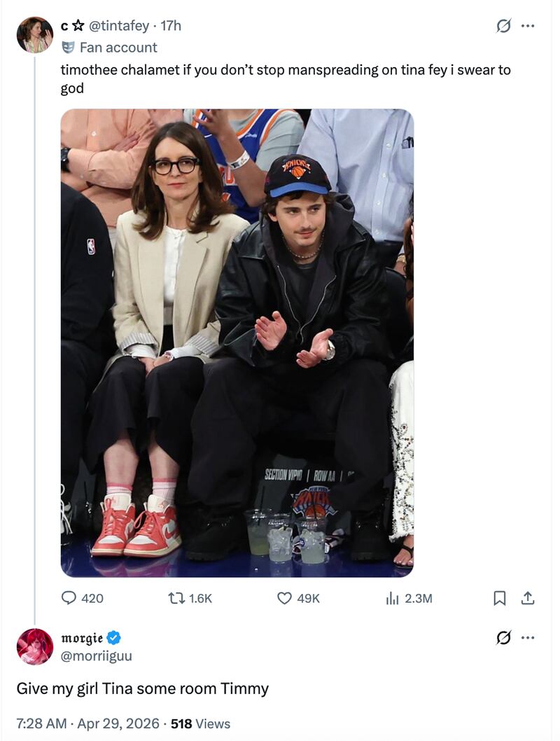Repost the tweet with 1.6K reposts
This screenshot has width=560, height=741.
175,598
